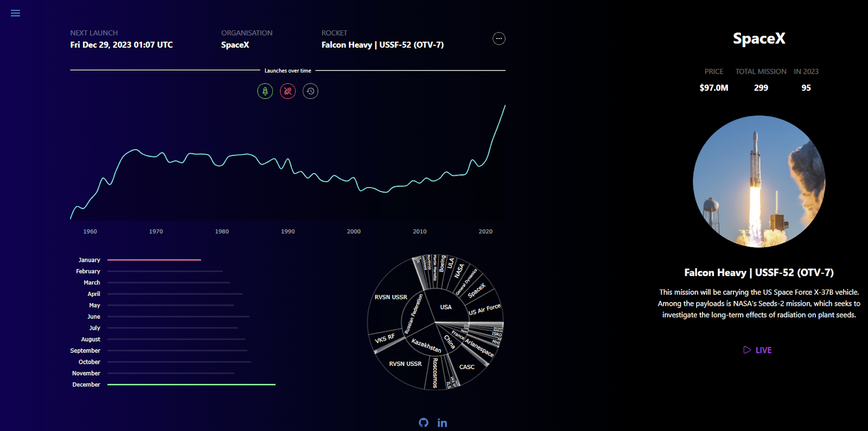Screen dimensions: 868x431
Task: Select RVSN USSR segment under Russian Federation
Action: 391,297
